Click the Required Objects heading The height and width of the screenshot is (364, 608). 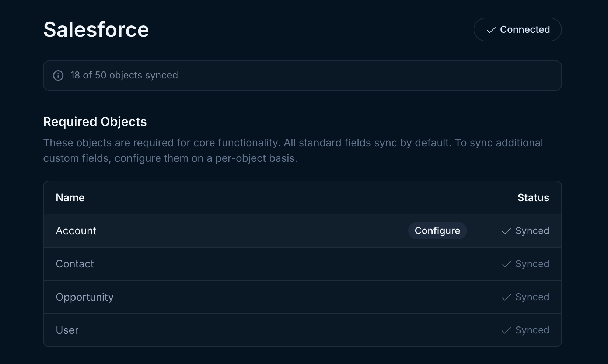(x=95, y=122)
